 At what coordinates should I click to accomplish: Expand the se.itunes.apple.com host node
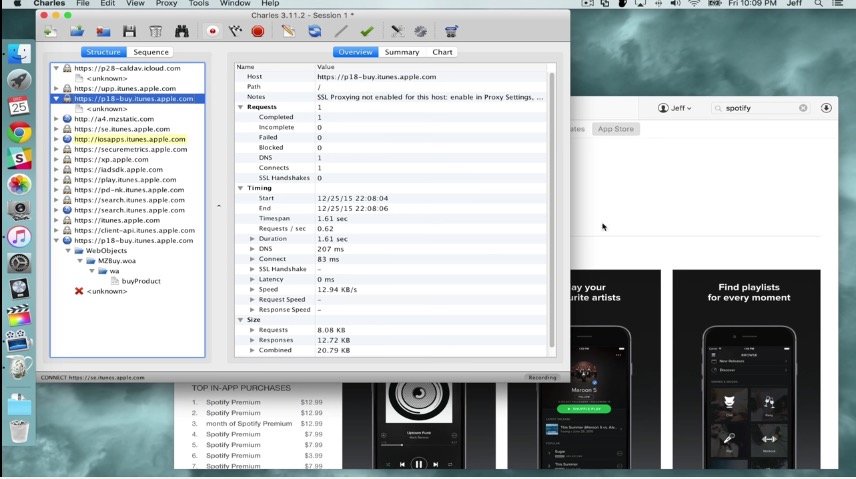coord(56,129)
